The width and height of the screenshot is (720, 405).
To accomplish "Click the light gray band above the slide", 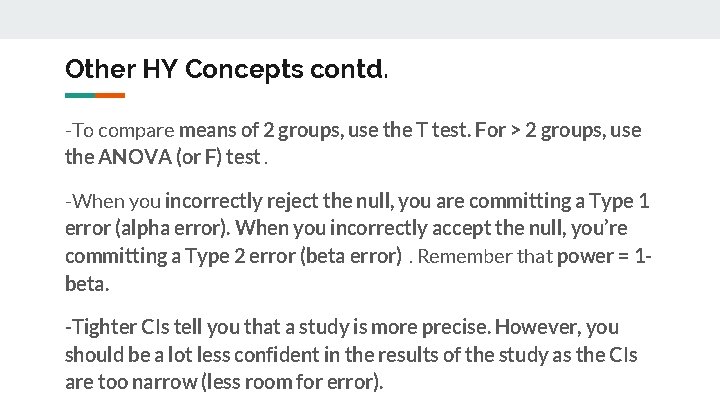I will click(360, 19).
